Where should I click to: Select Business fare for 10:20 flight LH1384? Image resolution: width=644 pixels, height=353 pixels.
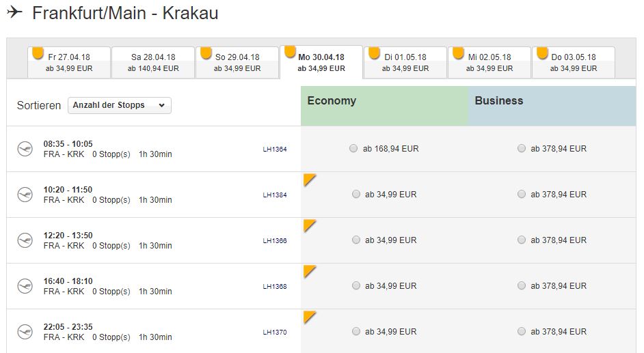click(x=521, y=194)
